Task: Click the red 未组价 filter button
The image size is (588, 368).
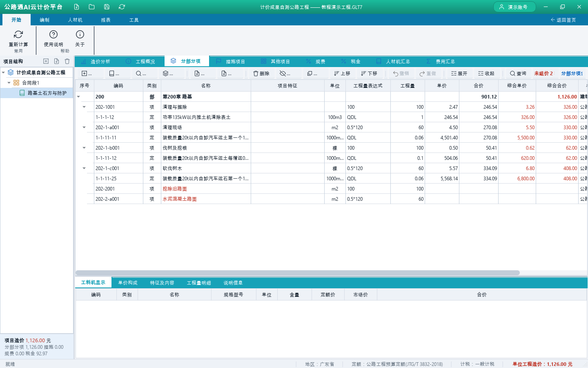Action: 543,74
